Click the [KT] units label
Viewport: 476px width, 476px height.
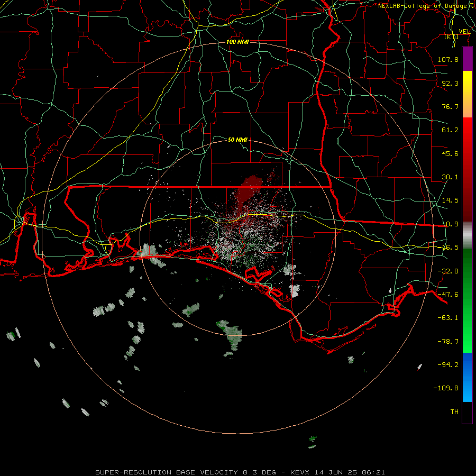pyautogui.click(x=452, y=37)
